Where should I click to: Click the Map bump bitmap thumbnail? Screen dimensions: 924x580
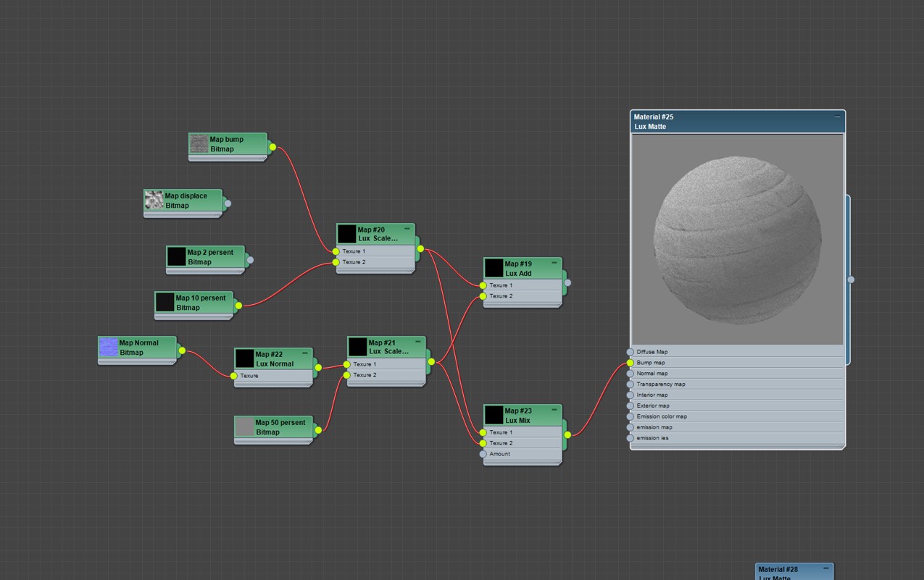199,144
